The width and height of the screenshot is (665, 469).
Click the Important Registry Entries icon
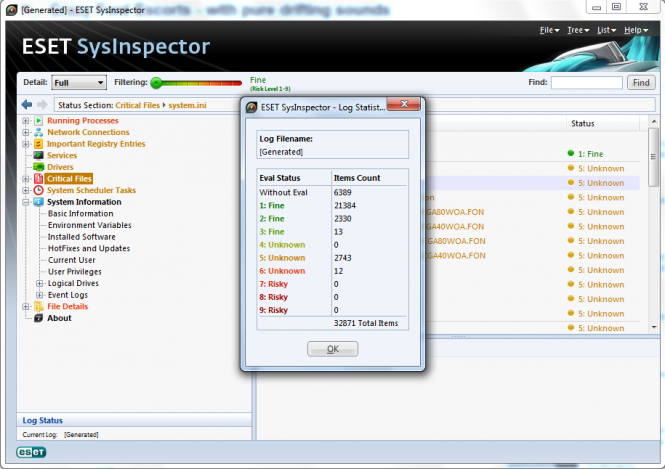pyautogui.click(x=39, y=144)
